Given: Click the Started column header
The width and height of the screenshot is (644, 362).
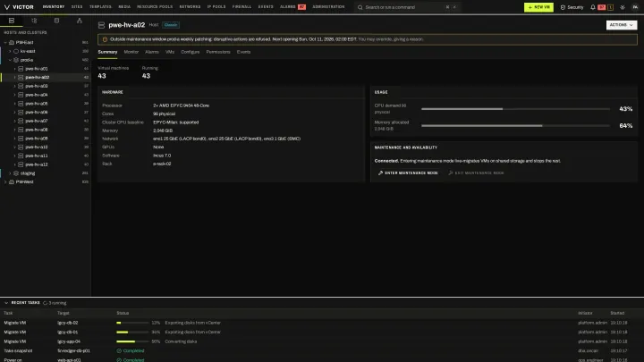Looking at the screenshot, I should [617, 313].
